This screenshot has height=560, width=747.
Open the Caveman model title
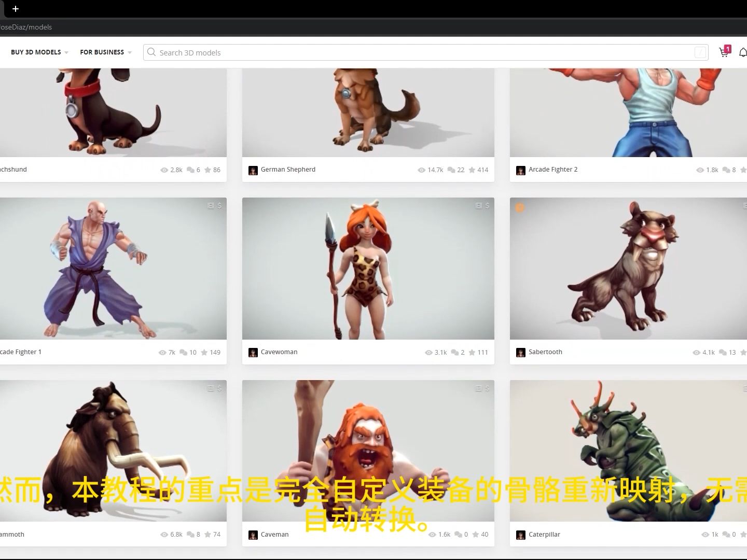click(274, 535)
